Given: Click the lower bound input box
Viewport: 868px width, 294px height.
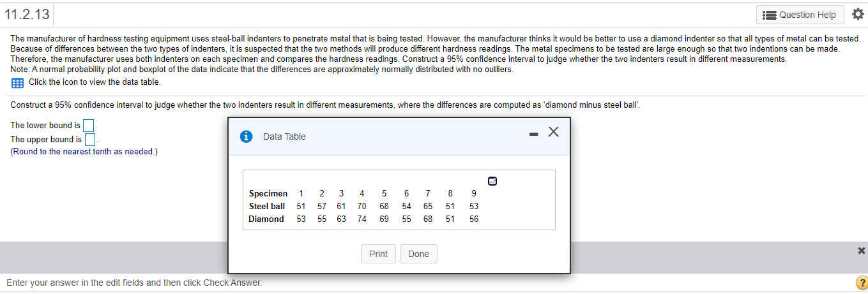Looking at the screenshot, I should click(89, 125).
